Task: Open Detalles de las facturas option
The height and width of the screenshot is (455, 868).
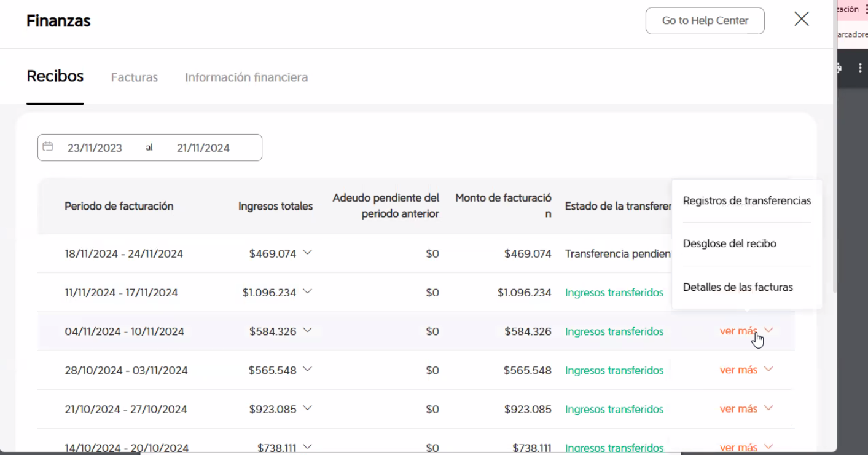Action: click(x=738, y=287)
